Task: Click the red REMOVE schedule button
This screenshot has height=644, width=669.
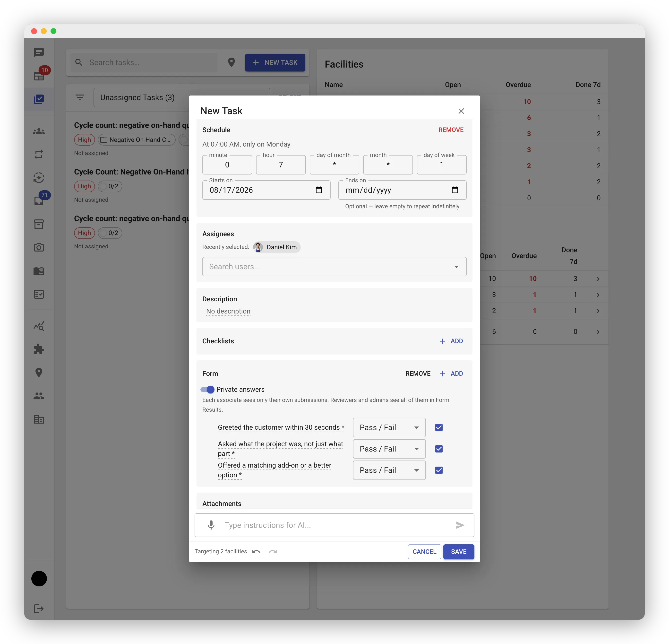Action: tap(451, 130)
